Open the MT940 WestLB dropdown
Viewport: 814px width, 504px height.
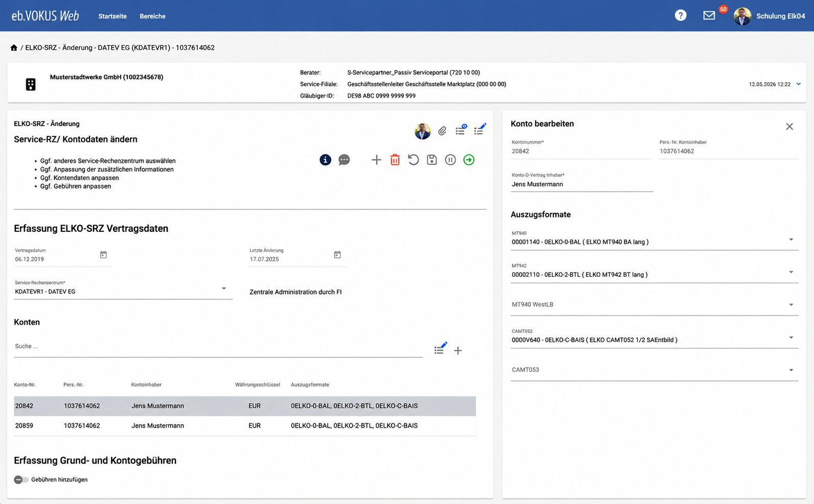tap(654, 305)
